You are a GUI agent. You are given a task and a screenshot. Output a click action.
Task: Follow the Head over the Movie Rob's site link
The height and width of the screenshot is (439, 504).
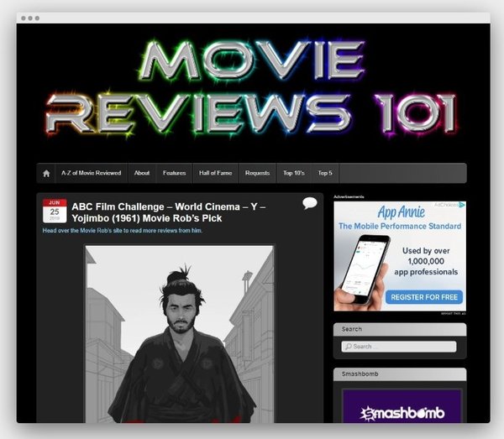[122, 231]
